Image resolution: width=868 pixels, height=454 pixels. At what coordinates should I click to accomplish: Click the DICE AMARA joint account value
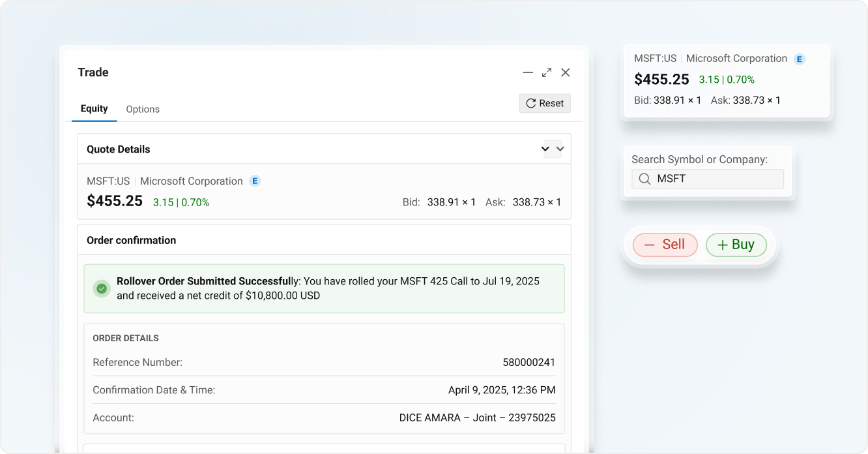click(x=477, y=417)
